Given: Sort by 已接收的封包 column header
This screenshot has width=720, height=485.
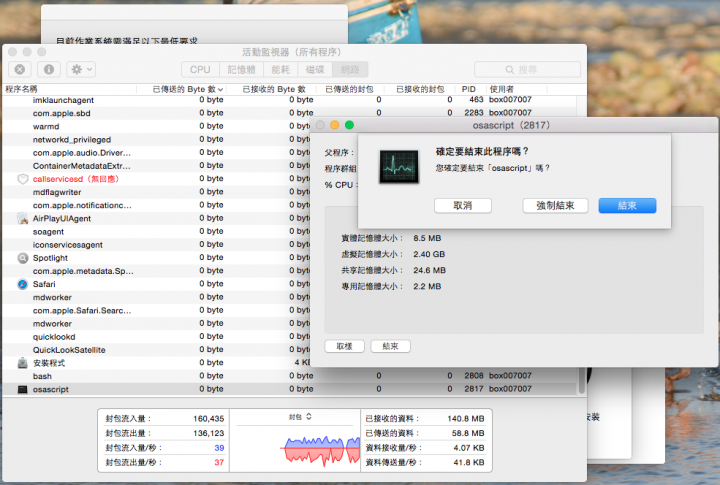Looking at the screenshot, I should [x=420, y=89].
